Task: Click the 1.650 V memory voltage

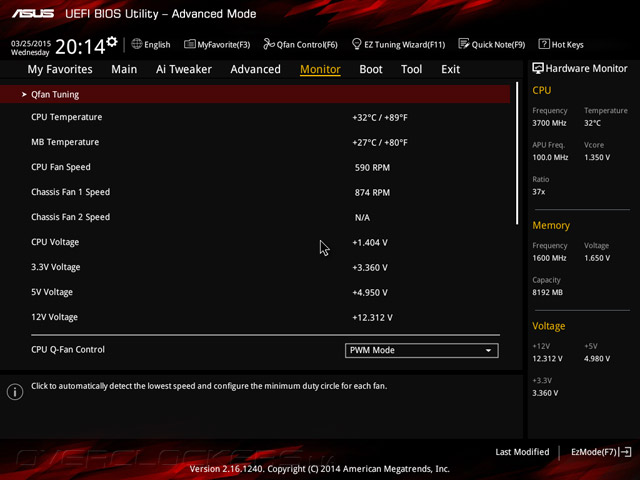Action: [597, 258]
